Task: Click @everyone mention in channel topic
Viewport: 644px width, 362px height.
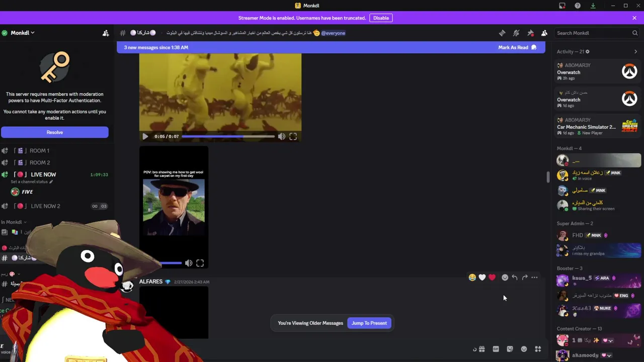Action: [333, 33]
